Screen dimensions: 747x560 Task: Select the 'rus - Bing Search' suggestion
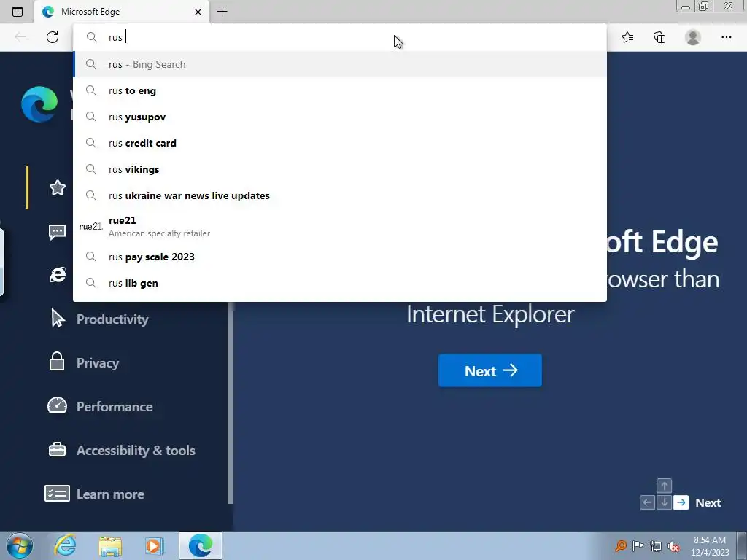click(340, 64)
